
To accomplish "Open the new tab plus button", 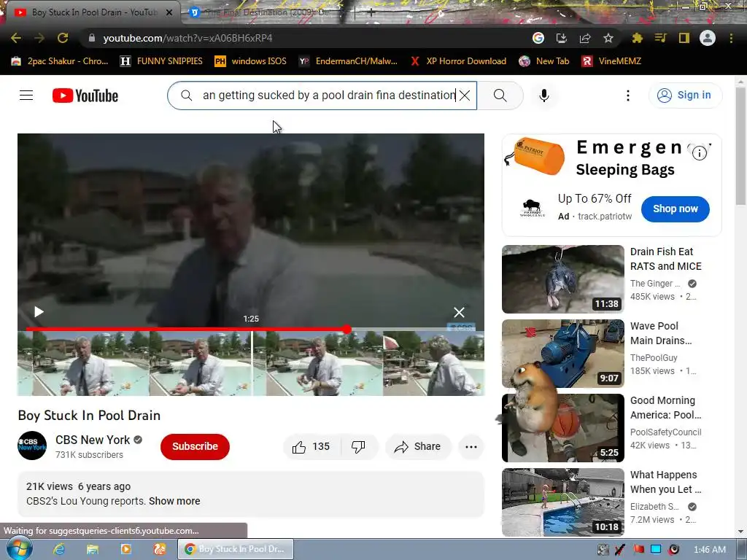I will click(x=371, y=12).
